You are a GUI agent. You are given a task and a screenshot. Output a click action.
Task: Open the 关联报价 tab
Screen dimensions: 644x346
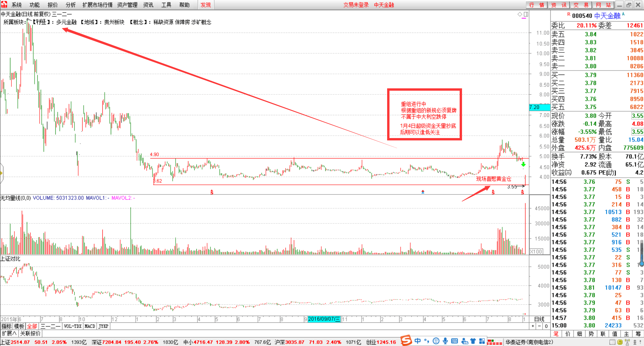coord(30,334)
